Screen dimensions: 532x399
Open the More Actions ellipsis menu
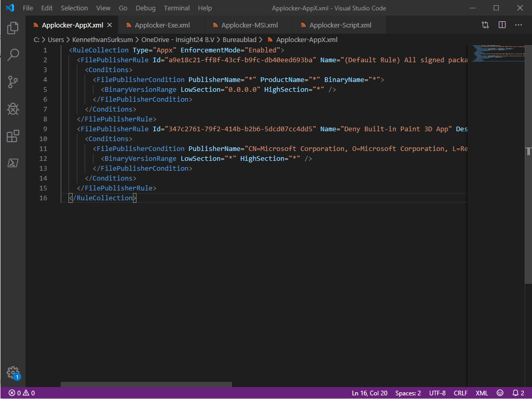tap(519, 25)
